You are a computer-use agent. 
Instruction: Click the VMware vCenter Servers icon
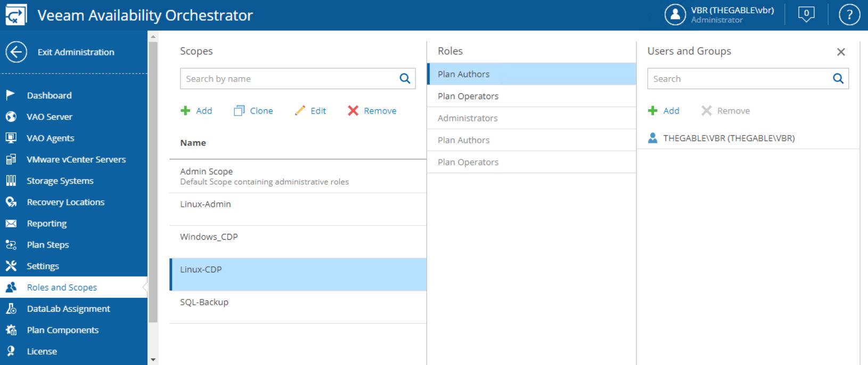[x=11, y=159]
